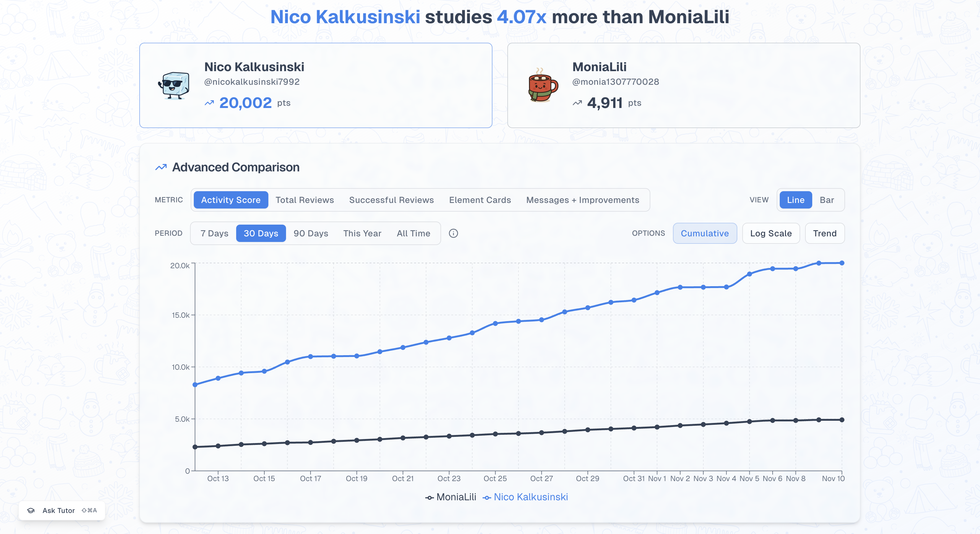Screen dimensions: 980x534
Task: Click the Nico Kalkusinski name in headline
Action: (x=345, y=17)
